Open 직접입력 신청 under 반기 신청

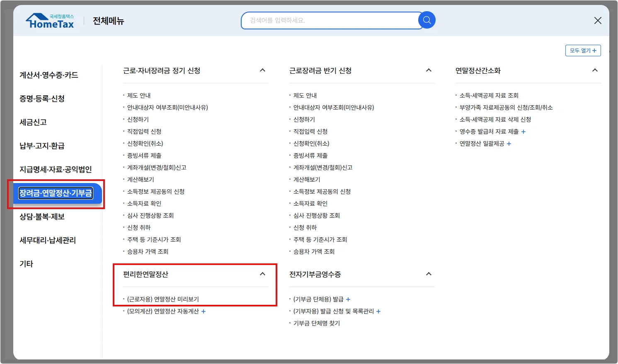(x=310, y=132)
